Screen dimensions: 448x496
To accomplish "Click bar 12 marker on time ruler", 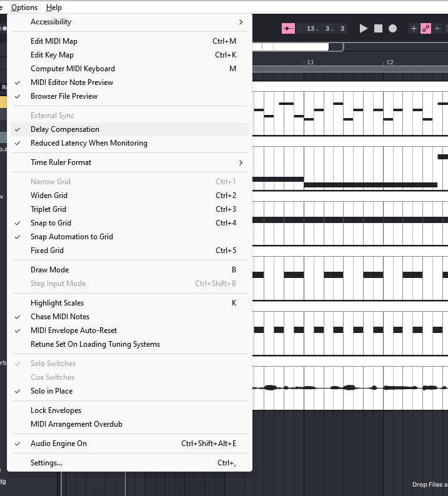I will (x=390, y=62).
